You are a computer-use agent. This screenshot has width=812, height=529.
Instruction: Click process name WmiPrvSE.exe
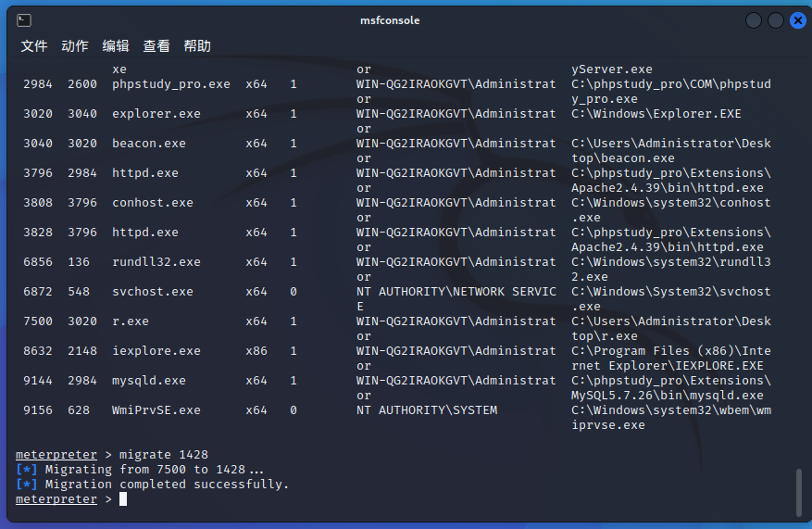[156, 409]
